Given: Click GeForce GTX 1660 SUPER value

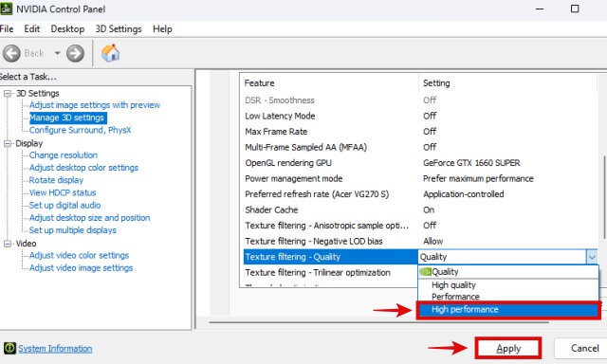Looking at the screenshot, I should coord(471,163).
